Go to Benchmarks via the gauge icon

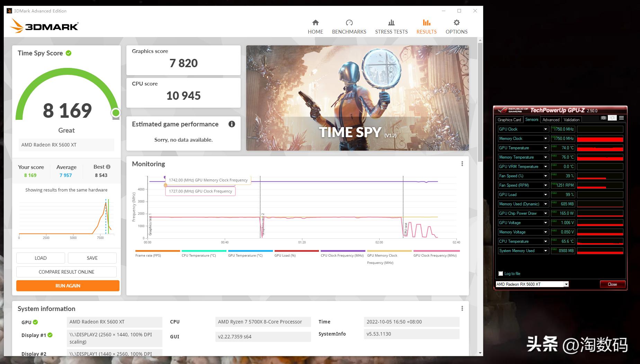349,23
